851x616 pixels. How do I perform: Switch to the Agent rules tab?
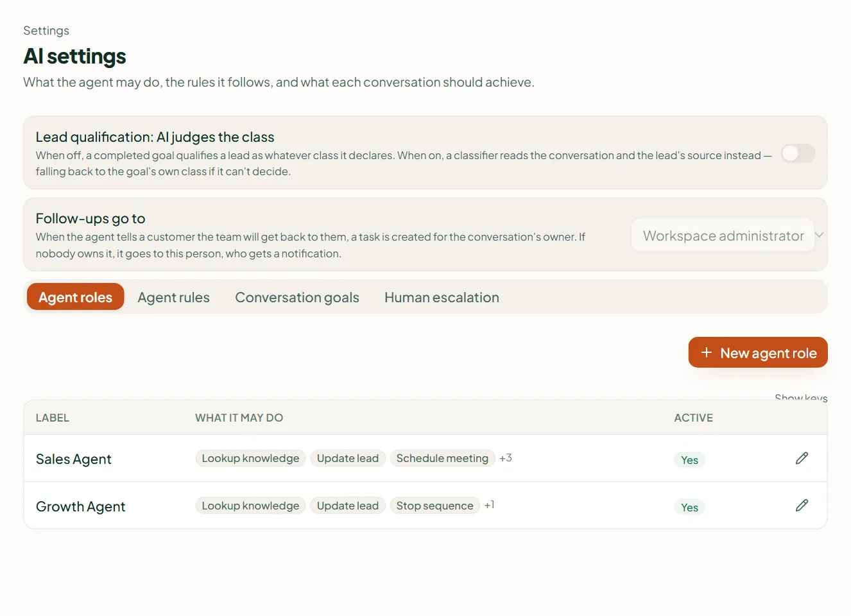(x=174, y=297)
